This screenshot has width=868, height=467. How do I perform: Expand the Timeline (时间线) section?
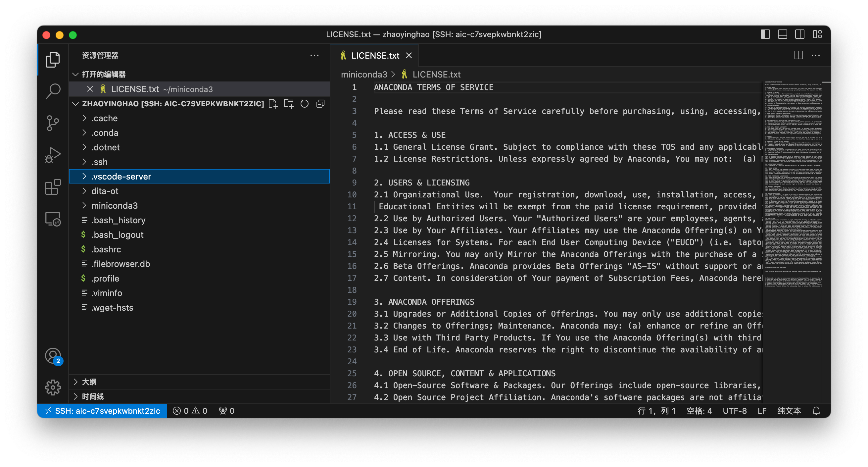[199, 396]
